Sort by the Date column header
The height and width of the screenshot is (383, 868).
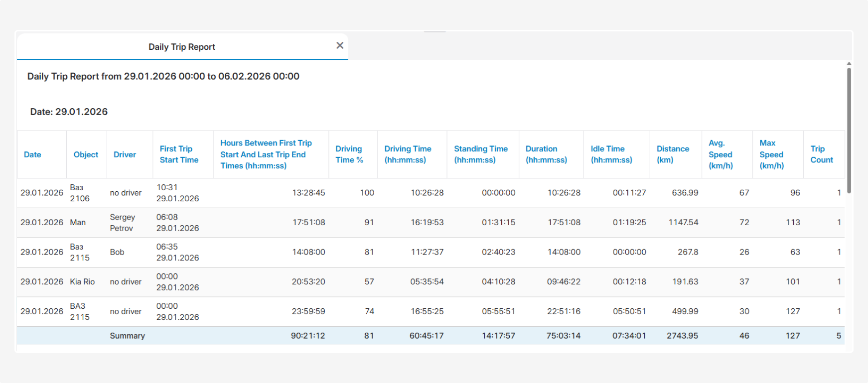click(32, 154)
